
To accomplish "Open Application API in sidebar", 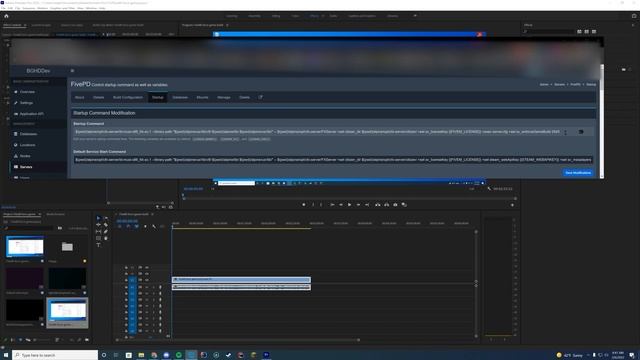I will tap(31, 114).
